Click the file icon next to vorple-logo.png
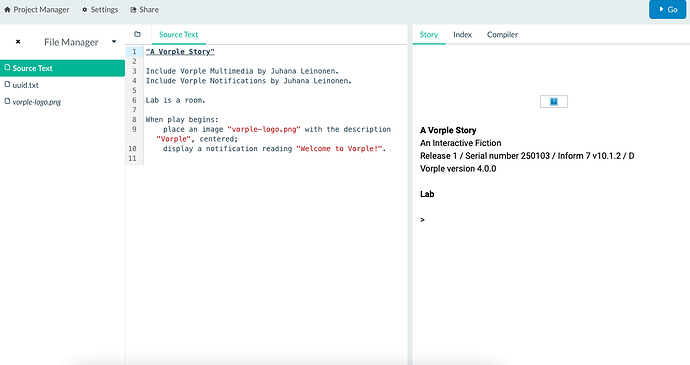Viewport: 690px width, 365px height. coord(7,101)
